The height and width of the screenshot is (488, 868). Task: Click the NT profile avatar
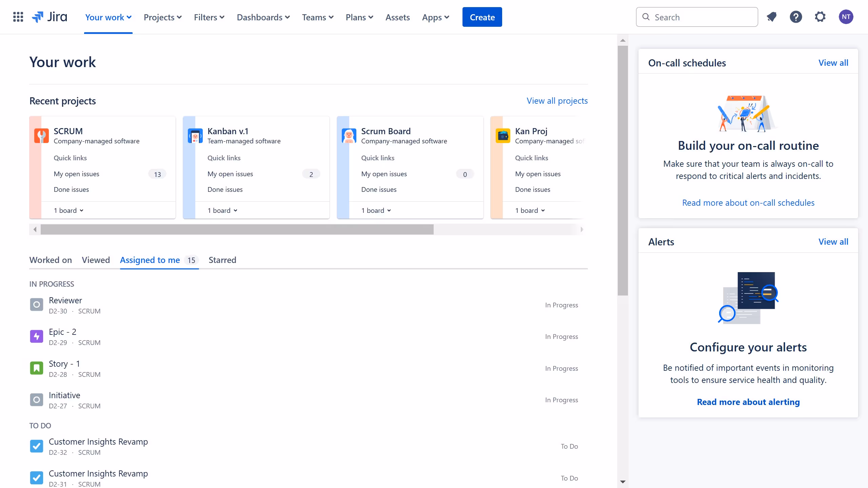point(846,17)
